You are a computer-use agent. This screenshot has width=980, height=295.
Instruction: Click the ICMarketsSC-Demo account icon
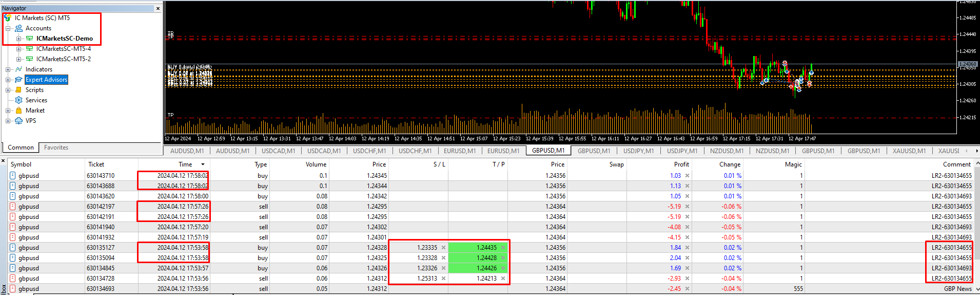pyautogui.click(x=30, y=39)
